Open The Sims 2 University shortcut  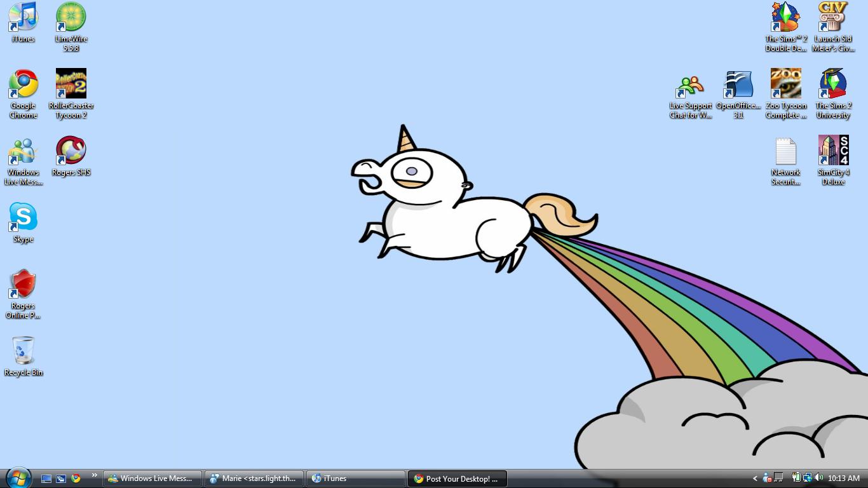pyautogui.click(x=833, y=85)
